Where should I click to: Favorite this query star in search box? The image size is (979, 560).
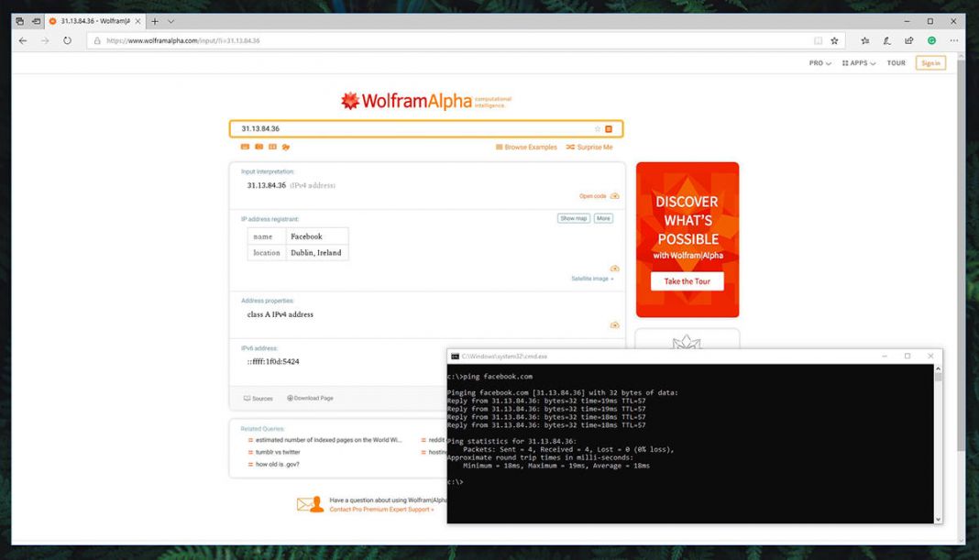[598, 129]
